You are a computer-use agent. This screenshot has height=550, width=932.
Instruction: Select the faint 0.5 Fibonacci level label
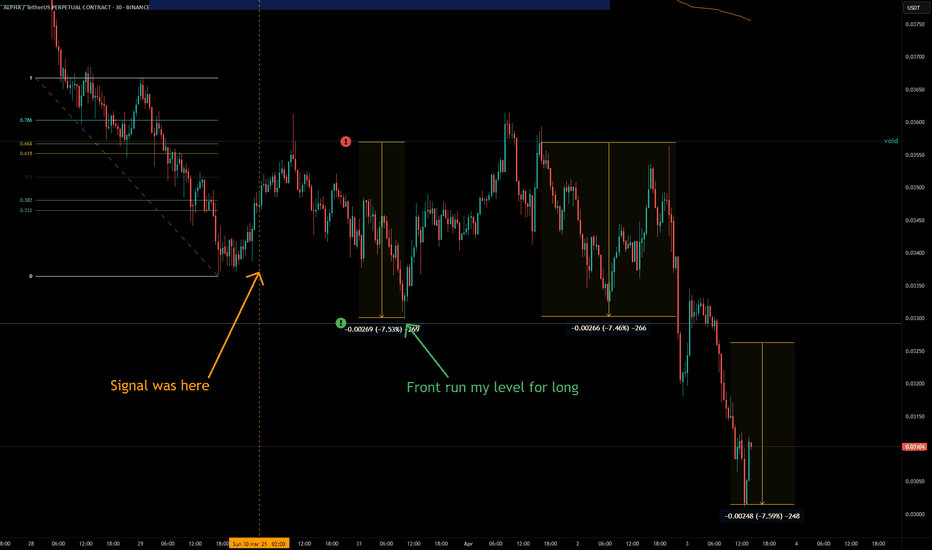click(x=29, y=177)
